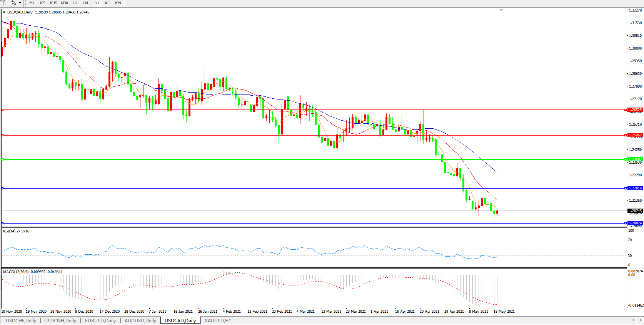Switch to M1 timeframe

[x=32, y=3]
